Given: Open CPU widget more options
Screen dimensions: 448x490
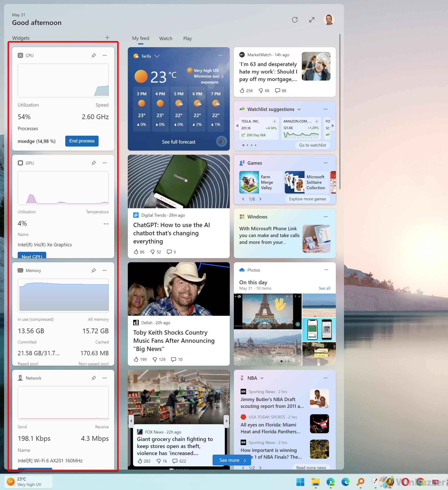Looking at the screenshot, I should [x=105, y=55].
